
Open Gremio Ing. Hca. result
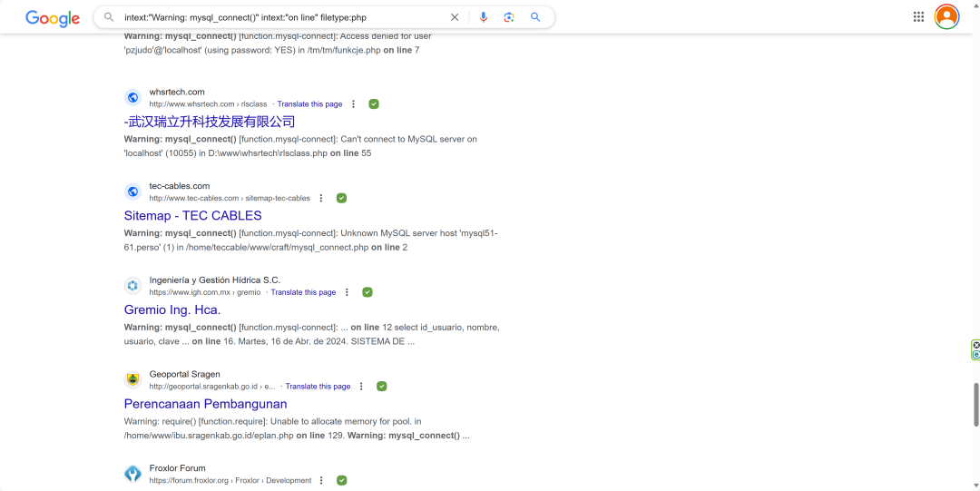click(x=172, y=309)
